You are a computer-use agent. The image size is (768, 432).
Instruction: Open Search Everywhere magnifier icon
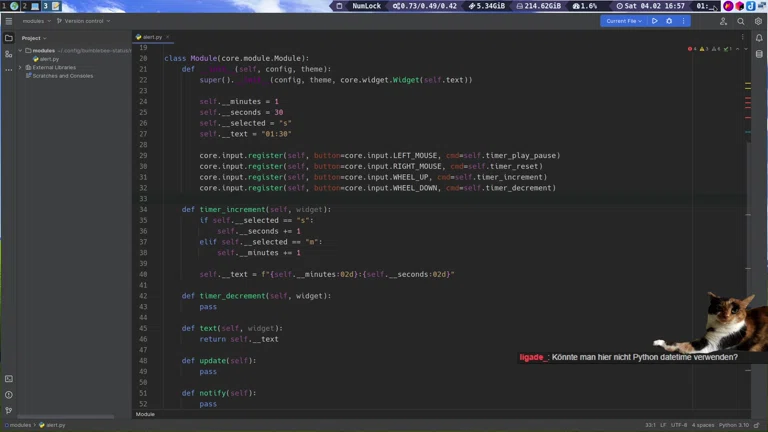pyautogui.click(x=741, y=21)
